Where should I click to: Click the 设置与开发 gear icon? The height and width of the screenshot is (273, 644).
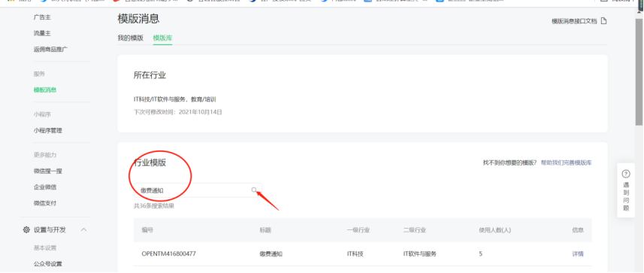[26, 230]
